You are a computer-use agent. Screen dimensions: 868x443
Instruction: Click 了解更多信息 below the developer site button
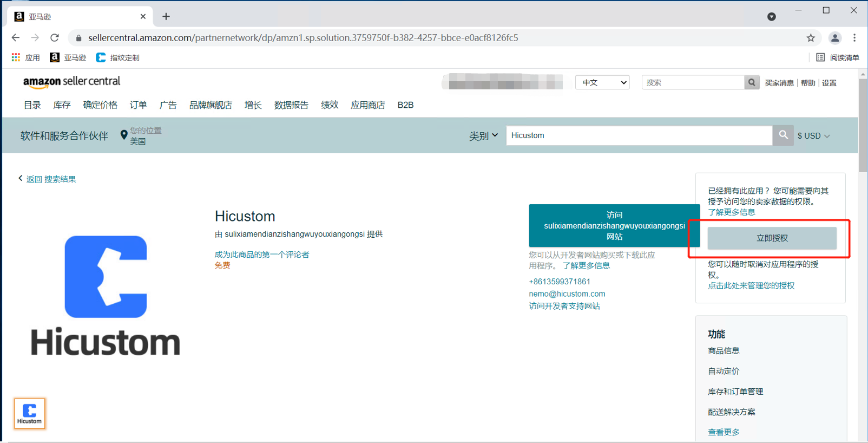coord(586,266)
